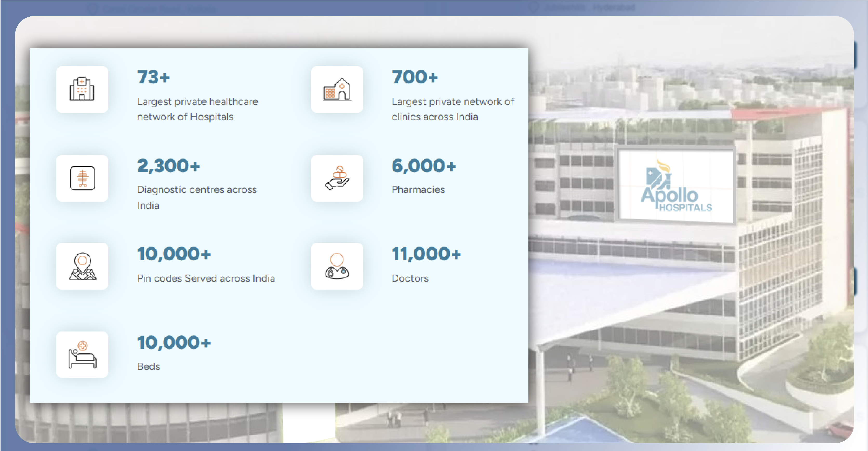Click the 700+ statistic number
This screenshot has width=868, height=451.
point(415,77)
